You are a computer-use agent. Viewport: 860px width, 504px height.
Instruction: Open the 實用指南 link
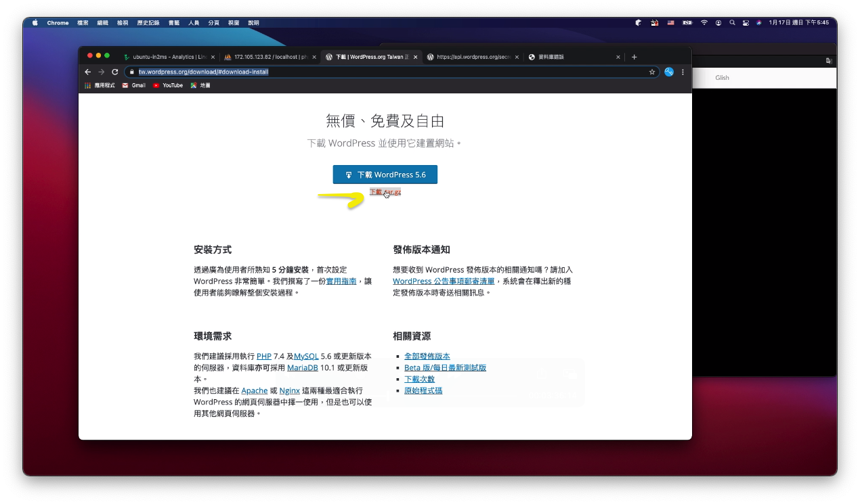pos(341,281)
